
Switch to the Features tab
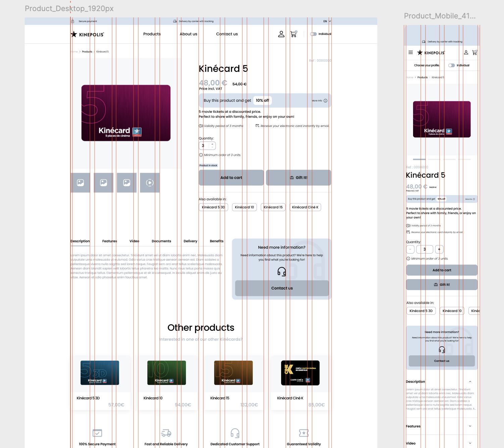point(110,241)
